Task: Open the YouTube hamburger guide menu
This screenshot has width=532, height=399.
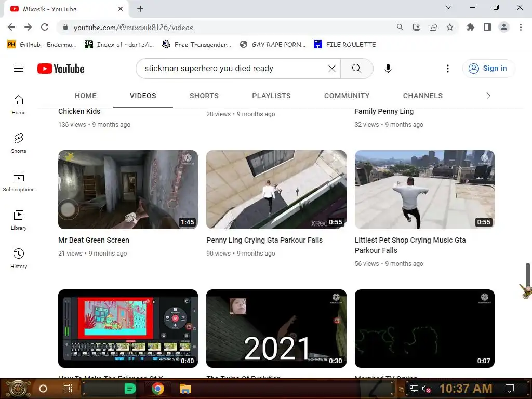Action: [x=19, y=69]
